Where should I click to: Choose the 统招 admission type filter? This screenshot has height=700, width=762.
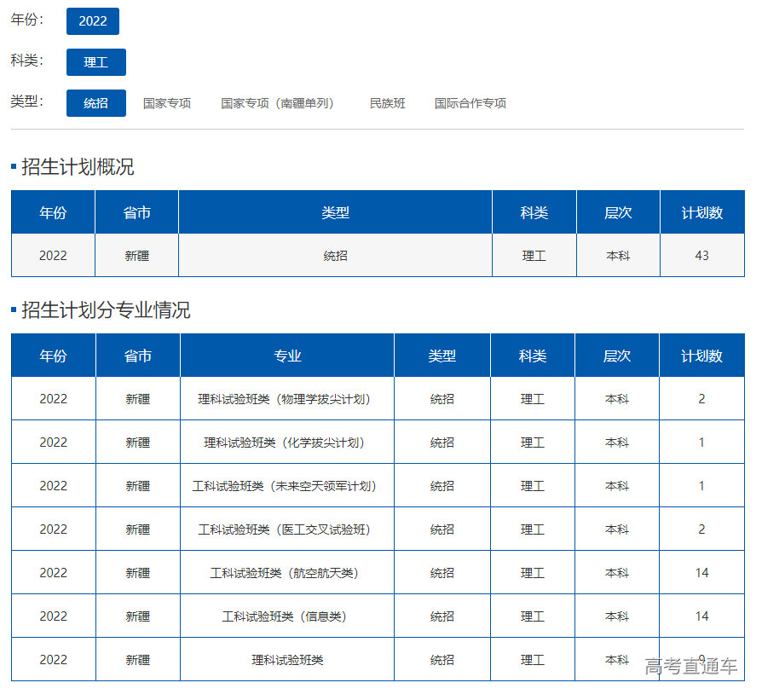tap(96, 103)
